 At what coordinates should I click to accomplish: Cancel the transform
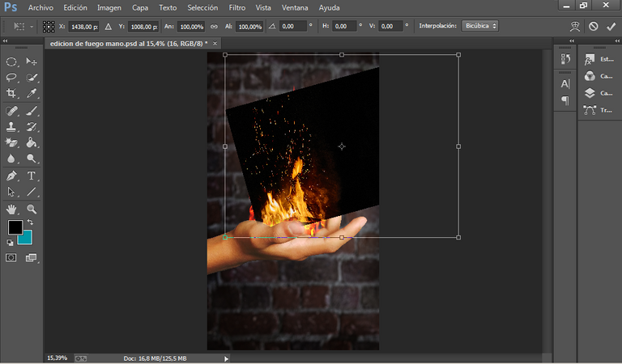pos(593,26)
